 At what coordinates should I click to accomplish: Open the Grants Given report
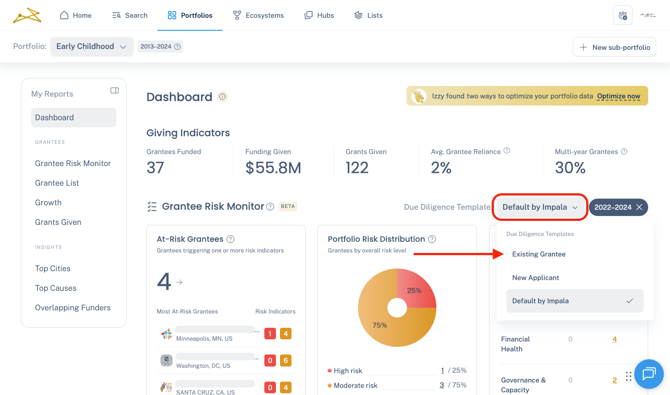point(58,222)
